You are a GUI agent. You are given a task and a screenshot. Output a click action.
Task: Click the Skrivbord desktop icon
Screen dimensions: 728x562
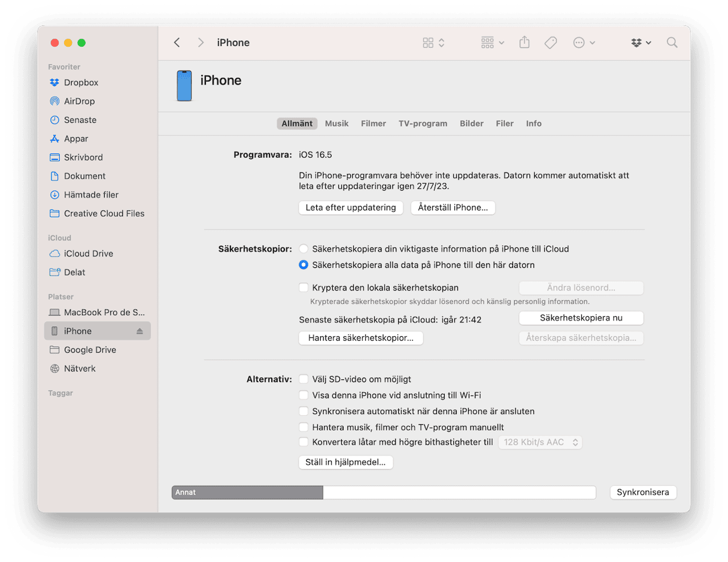click(x=54, y=157)
